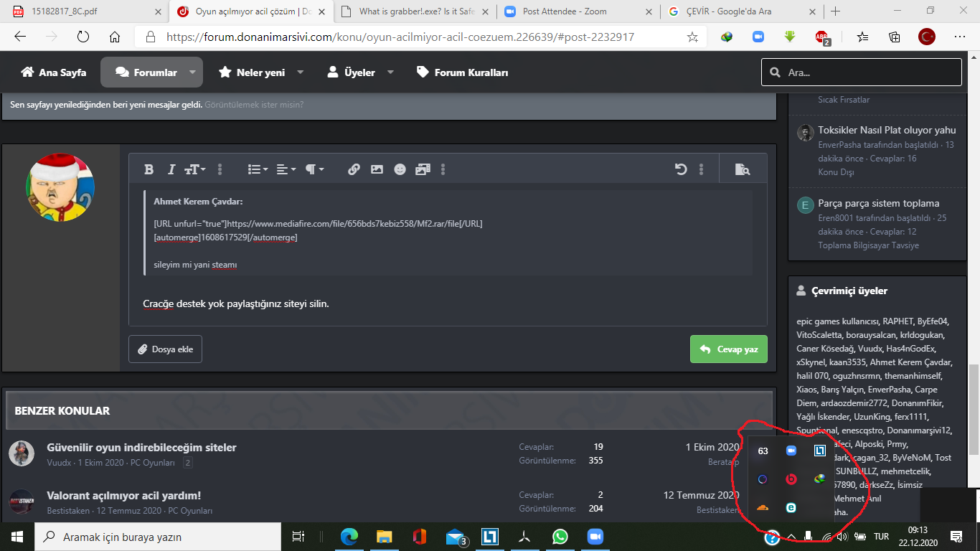980x551 pixels.
Task: Open the Toksikler Nasıl Plat oluyor yahu thread
Action: (887, 130)
